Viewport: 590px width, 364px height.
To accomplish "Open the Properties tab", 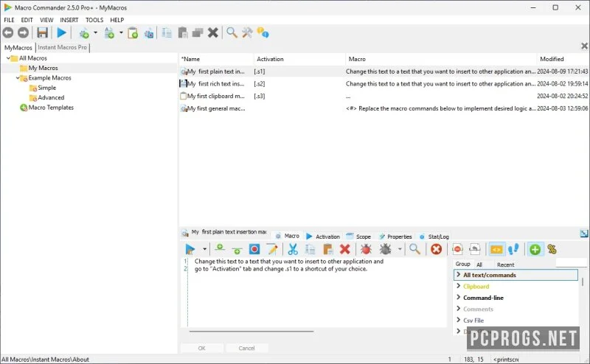I will (x=396, y=237).
